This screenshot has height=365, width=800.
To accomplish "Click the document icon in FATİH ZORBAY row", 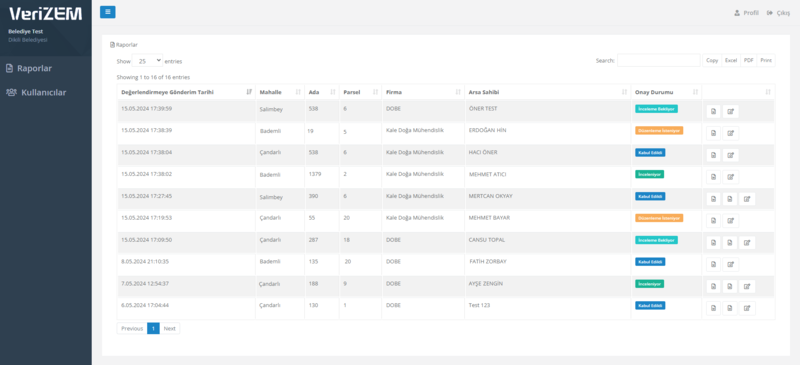I will coord(714,264).
